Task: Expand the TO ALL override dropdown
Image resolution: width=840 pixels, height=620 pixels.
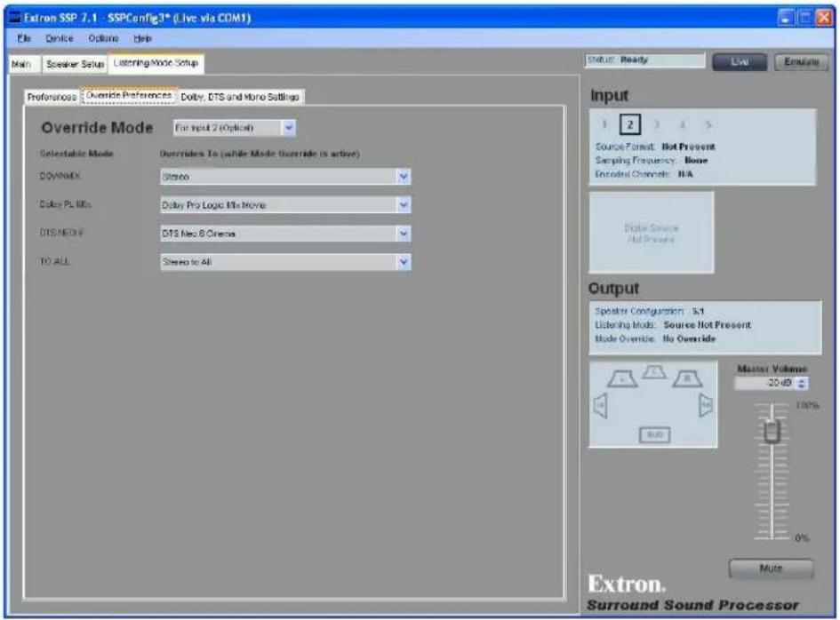Action: pos(404,262)
